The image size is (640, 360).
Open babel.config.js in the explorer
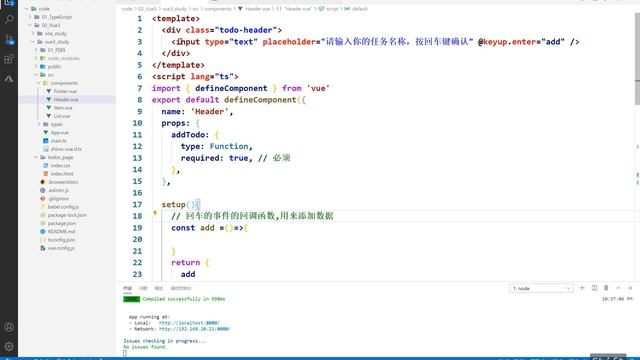pyautogui.click(x=63, y=207)
